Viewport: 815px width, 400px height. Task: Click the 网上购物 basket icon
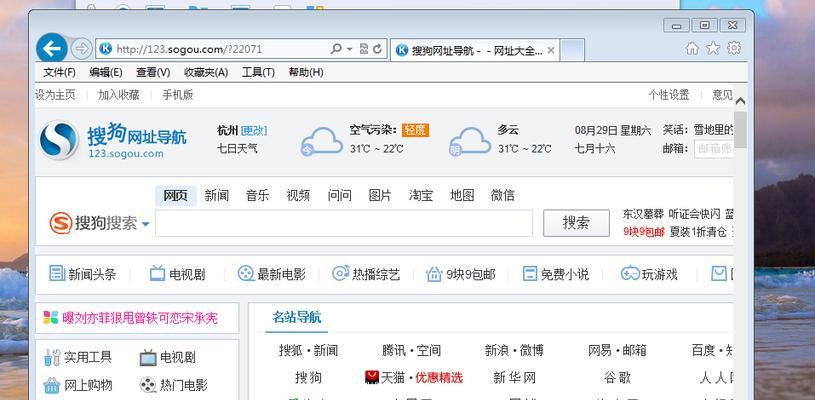(51, 385)
